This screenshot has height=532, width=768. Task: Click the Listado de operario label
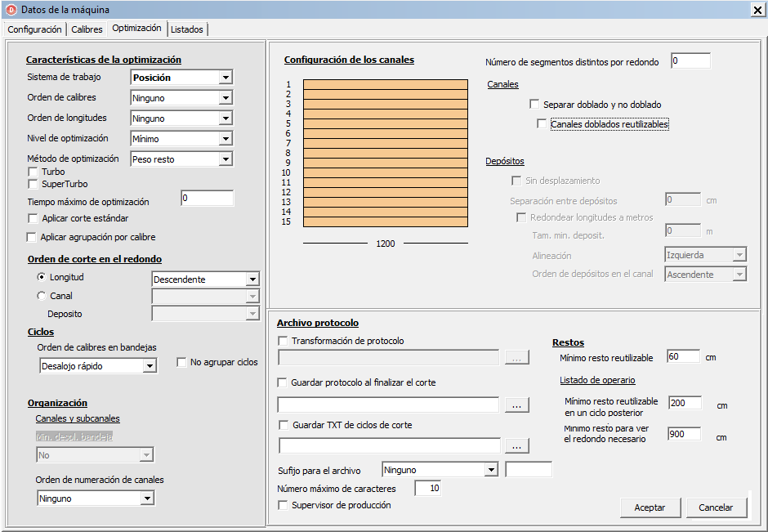[x=597, y=380]
